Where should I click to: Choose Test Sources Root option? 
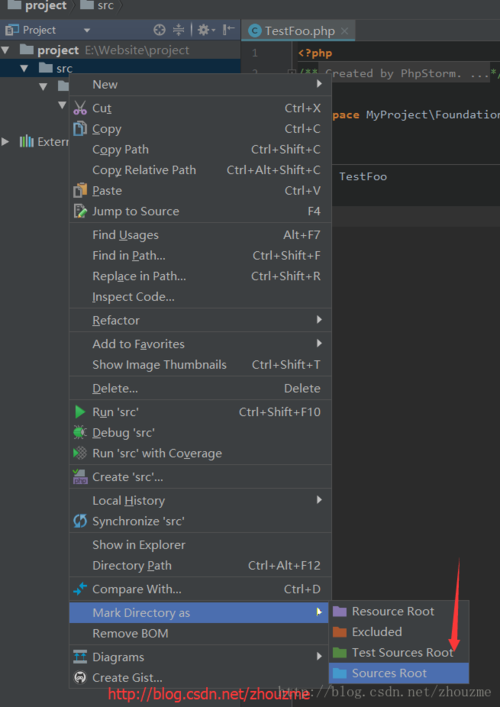click(399, 653)
